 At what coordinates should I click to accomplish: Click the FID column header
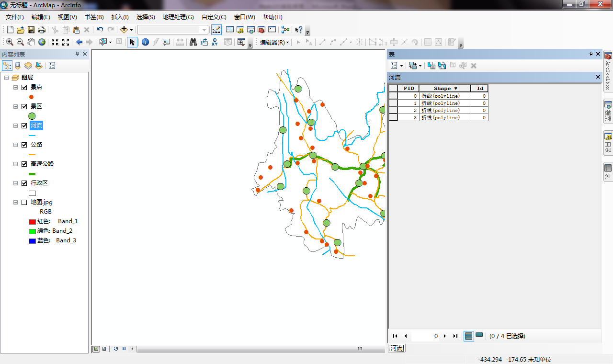(x=409, y=89)
